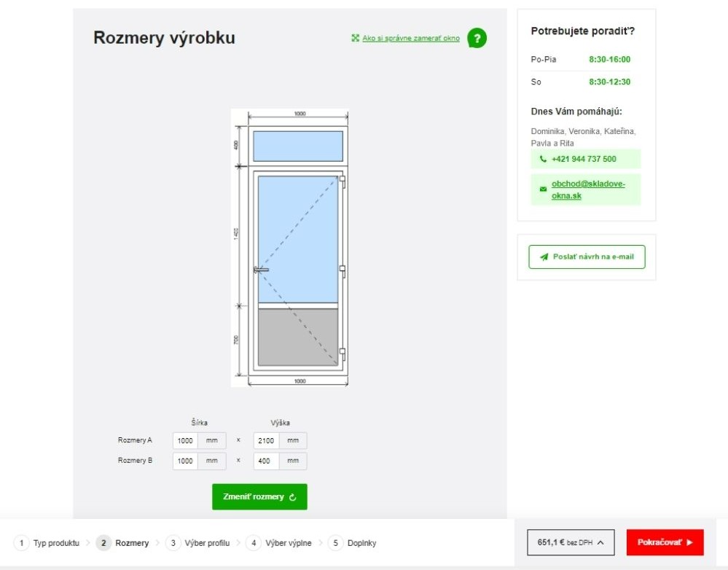Click the phone icon beside +421 944 737 500
Screen dimensions: 728x570
(543, 159)
